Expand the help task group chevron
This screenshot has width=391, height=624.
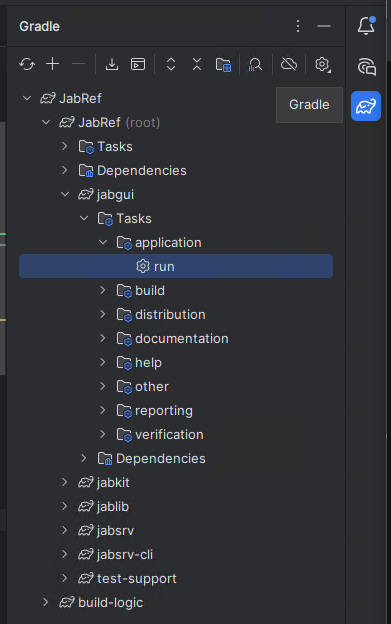point(103,362)
